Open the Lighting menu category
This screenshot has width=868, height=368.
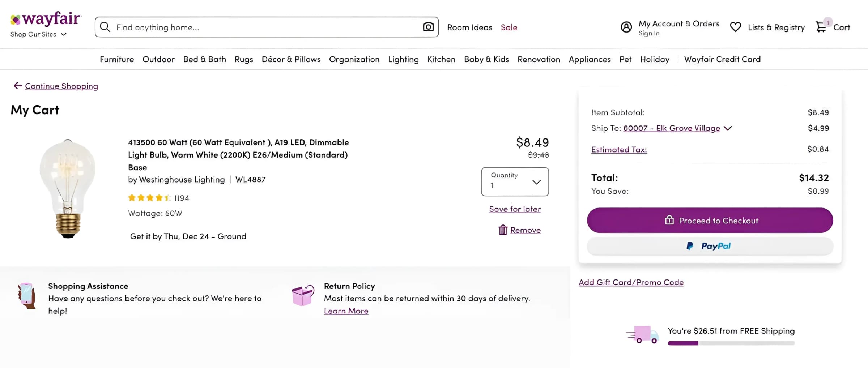(x=403, y=59)
